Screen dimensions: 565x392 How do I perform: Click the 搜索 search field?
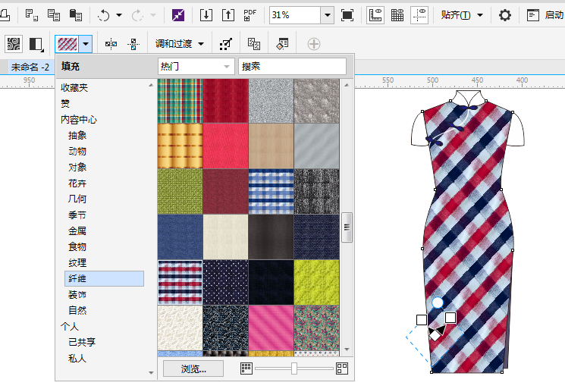pyautogui.click(x=292, y=67)
